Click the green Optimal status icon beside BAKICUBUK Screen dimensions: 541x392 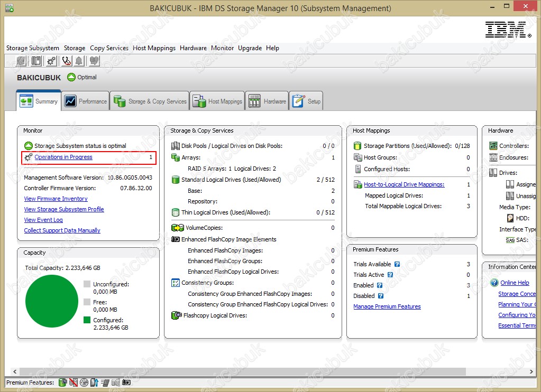tap(71, 77)
